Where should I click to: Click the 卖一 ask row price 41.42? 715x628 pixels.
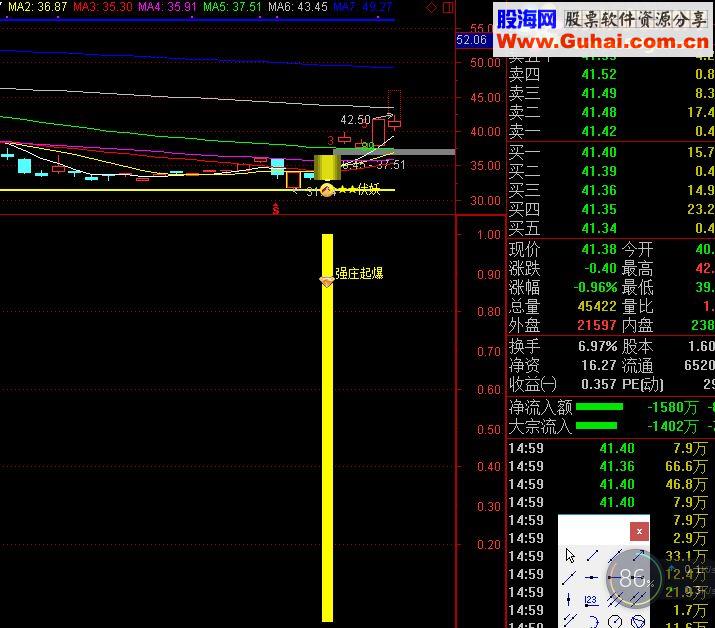coord(599,131)
